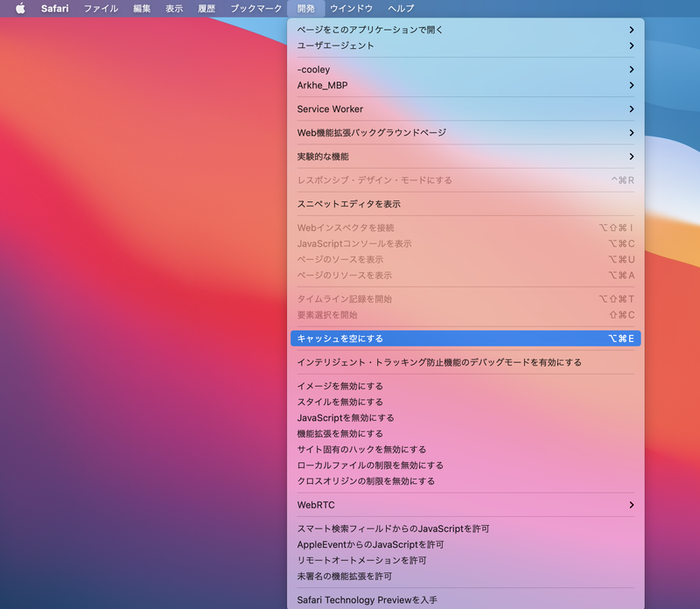Image resolution: width=700 pixels, height=609 pixels.
Task: Expand ページをこのアプリケーションで開く submenu
Action: click(465, 30)
